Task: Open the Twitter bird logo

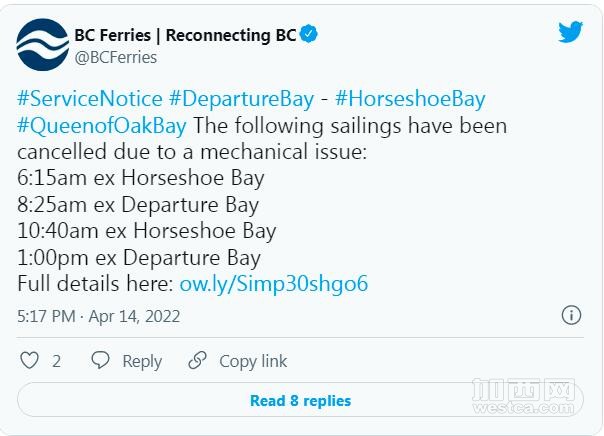Action: [x=570, y=33]
